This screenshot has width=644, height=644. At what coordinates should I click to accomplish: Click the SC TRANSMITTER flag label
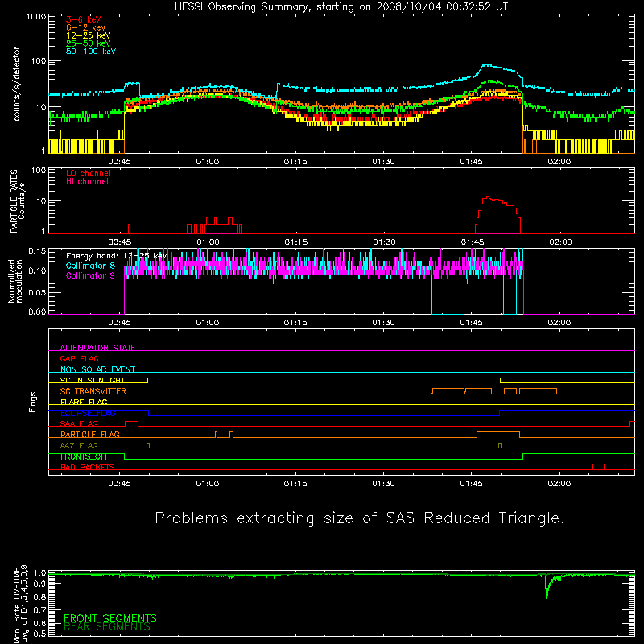tap(93, 391)
